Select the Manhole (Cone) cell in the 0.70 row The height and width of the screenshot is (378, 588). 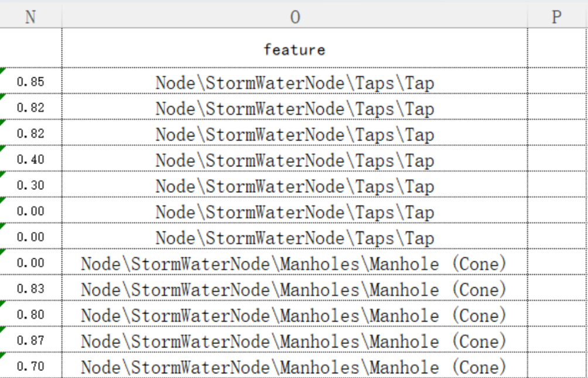[295, 367]
